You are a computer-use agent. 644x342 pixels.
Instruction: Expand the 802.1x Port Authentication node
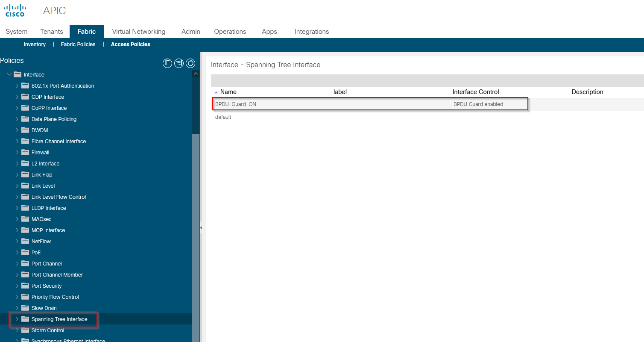click(17, 85)
